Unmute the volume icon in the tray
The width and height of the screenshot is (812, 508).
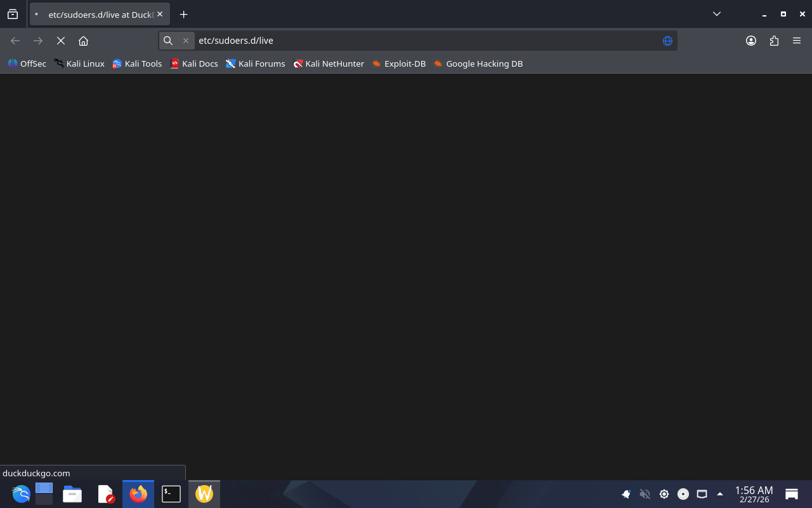(645, 494)
